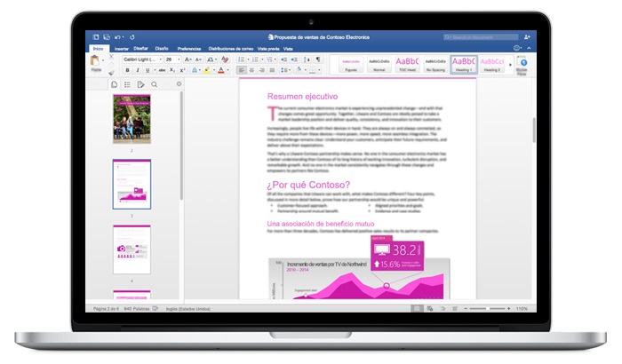Click the Superscript X2 icon
Image resolution: width=622 pixels, height=364 pixels.
coord(182,70)
